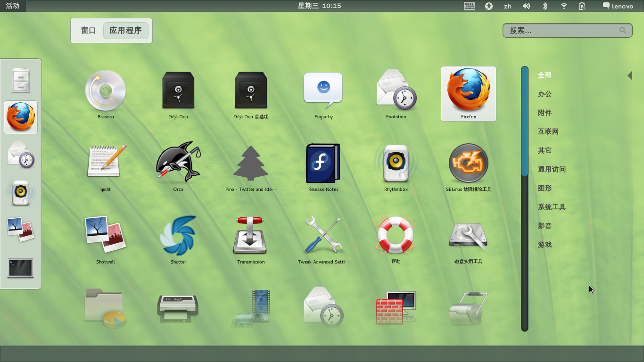Open Rhythmbox speaker in the left dash
The width and height of the screenshot is (644, 362).
[x=21, y=193]
